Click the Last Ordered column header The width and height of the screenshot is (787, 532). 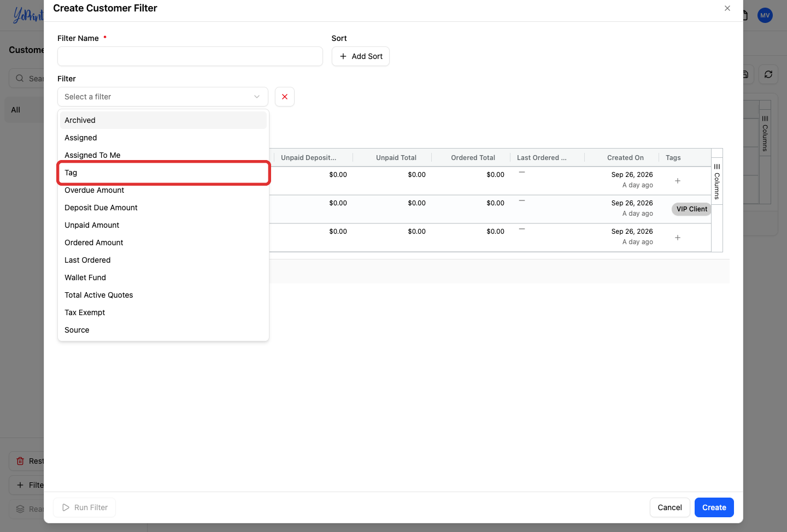click(x=542, y=158)
